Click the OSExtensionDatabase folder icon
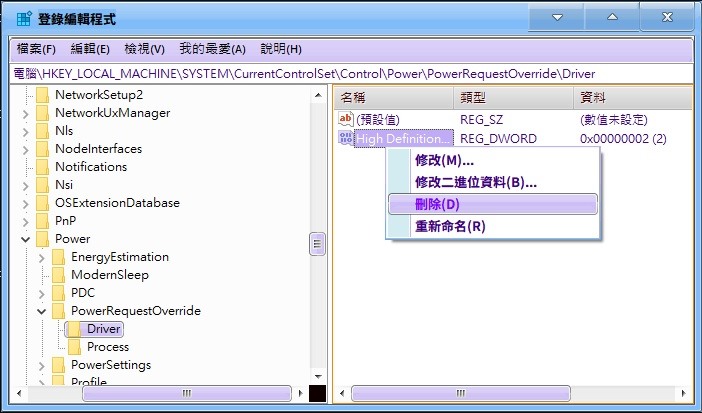The width and height of the screenshot is (702, 413). tap(42, 203)
